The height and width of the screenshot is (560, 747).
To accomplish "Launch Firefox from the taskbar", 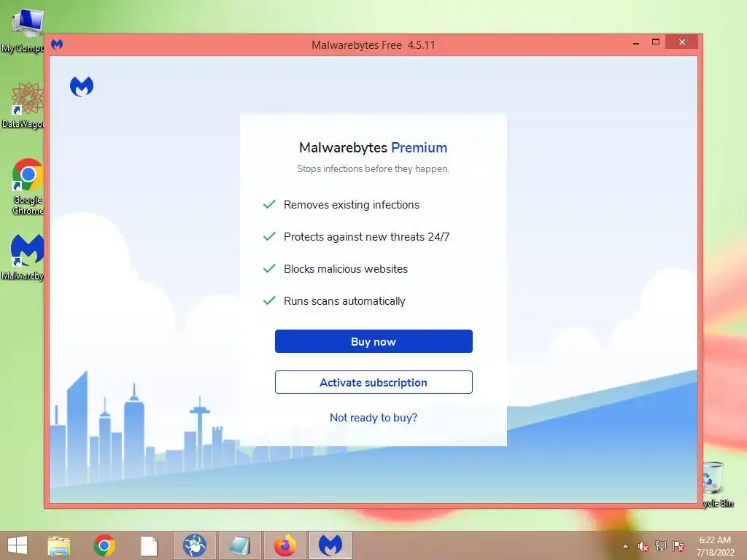I will (285, 545).
